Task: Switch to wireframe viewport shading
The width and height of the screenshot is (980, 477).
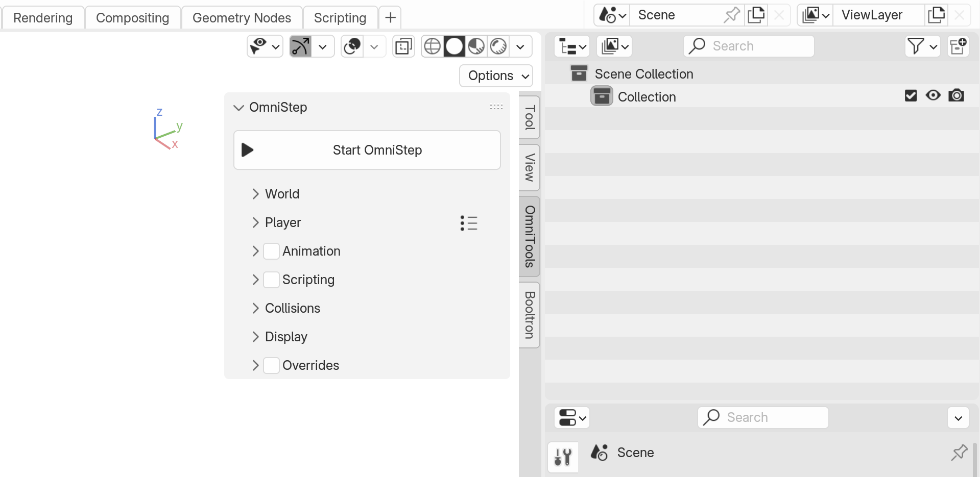Action: point(432,46)
